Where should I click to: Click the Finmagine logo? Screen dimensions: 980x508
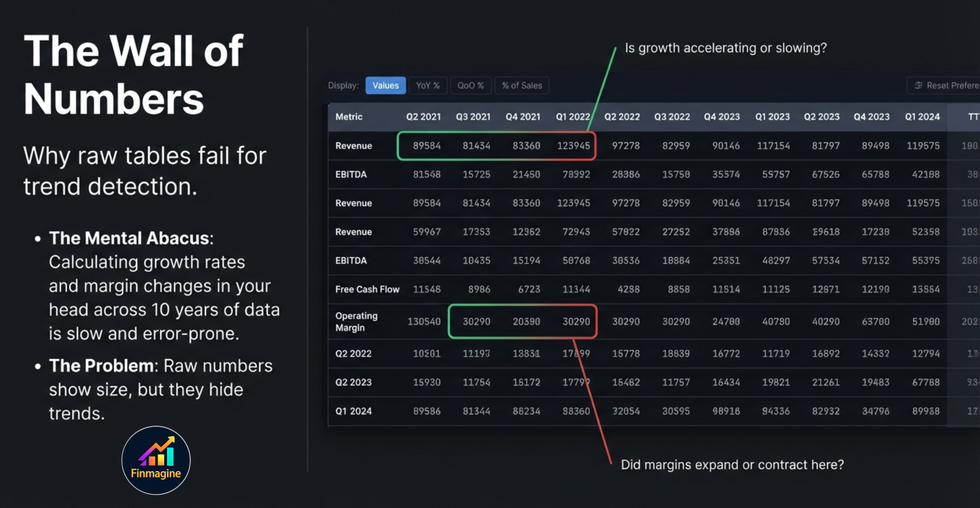156,460
